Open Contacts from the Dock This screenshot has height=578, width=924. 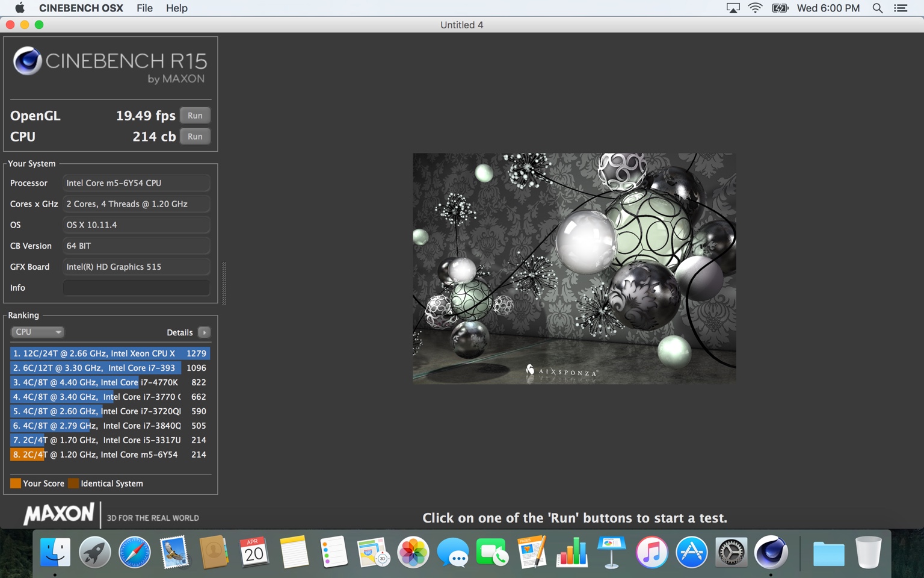click(x=214, y=552)
